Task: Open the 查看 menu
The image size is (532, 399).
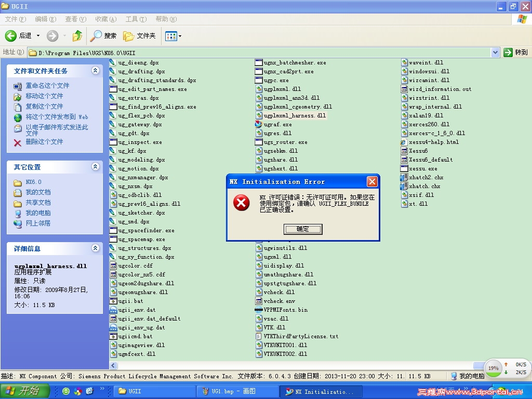Action: (74, 19)
